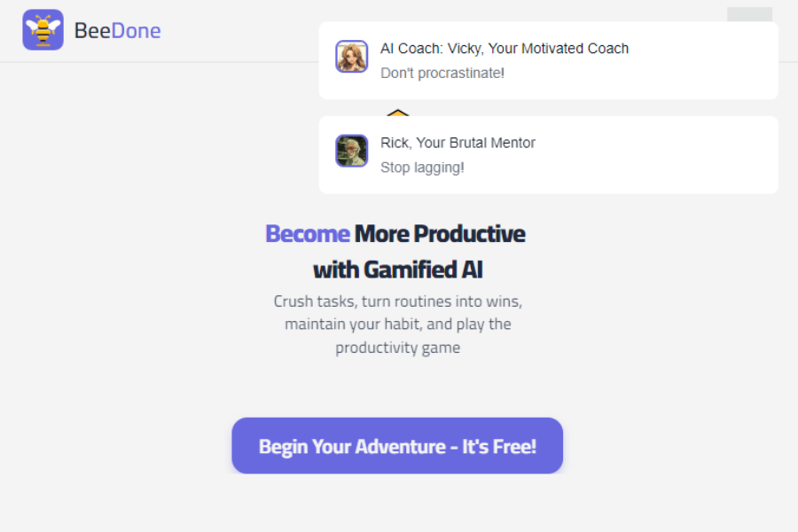
Task: Click the BeeDone brand name text
Action: click(x=116, y=30)
